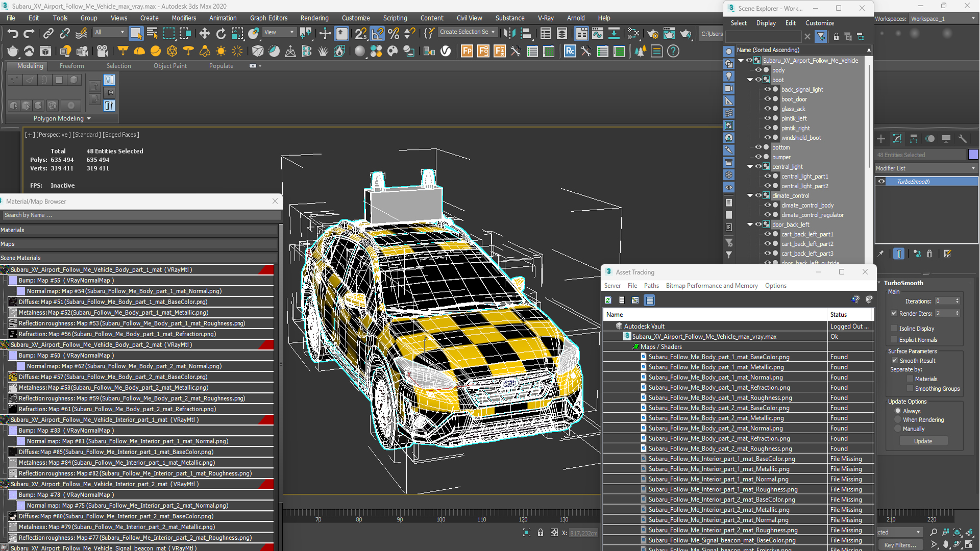The image size is (980, 551).
Task: Click the help question mark icon
Action: pos(673,51)
